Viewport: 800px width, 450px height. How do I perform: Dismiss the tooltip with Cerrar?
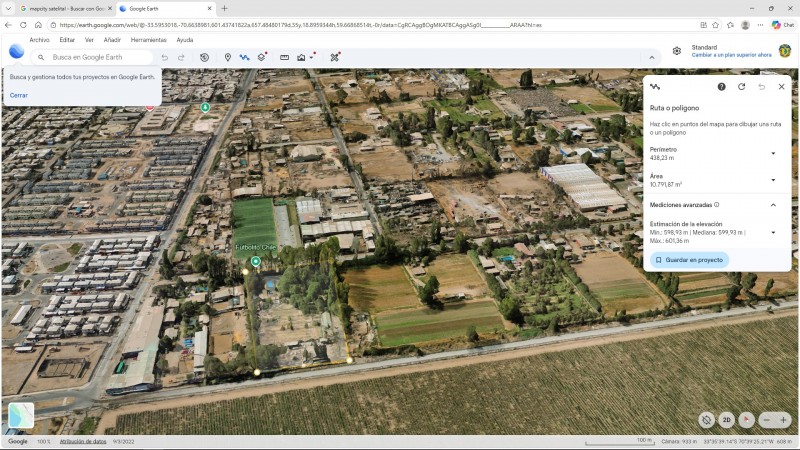[x=18, y=95]
